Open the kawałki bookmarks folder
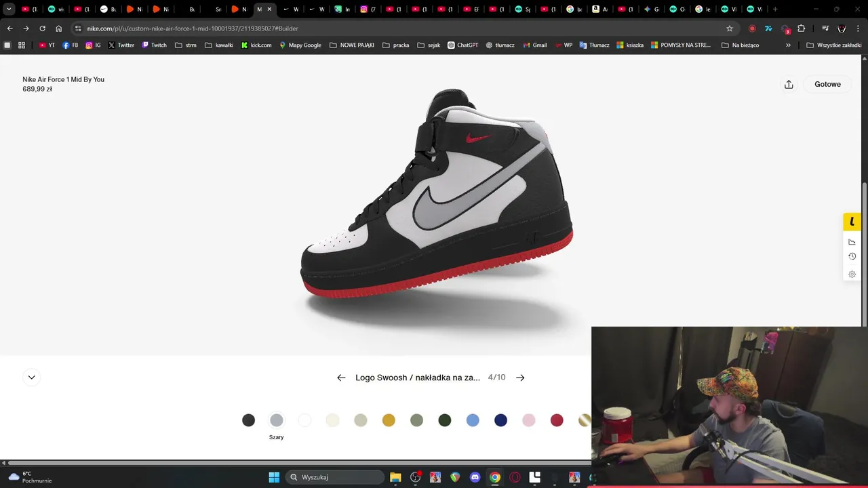868x488 pixels. pyautogui.click(x=219, y=45)
